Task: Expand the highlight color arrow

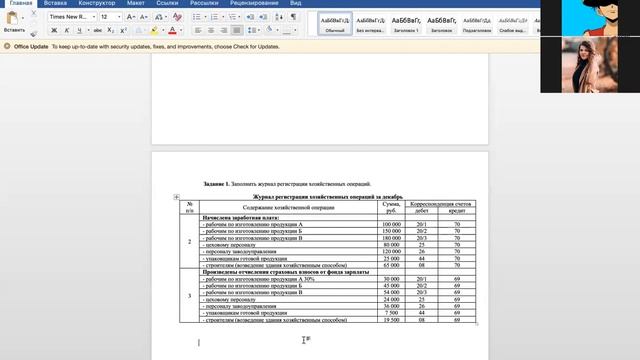Action: point(163,30)
